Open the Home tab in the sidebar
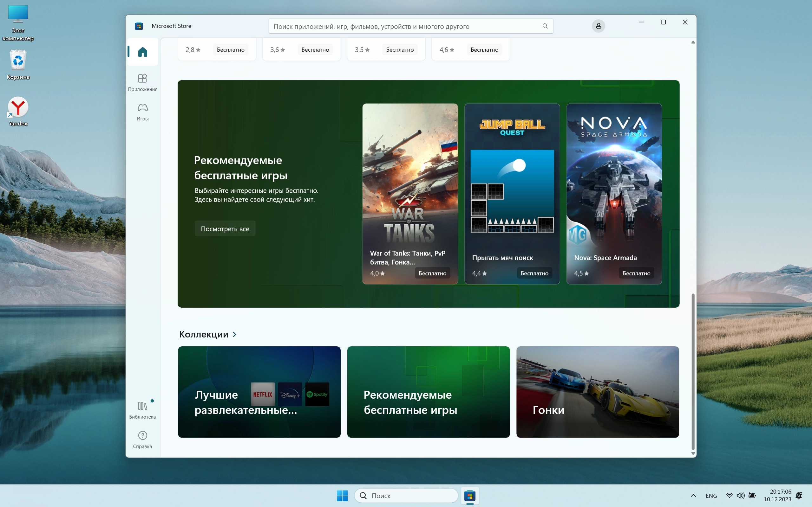This screenshot has height=507, width=812. click(143, 52)
